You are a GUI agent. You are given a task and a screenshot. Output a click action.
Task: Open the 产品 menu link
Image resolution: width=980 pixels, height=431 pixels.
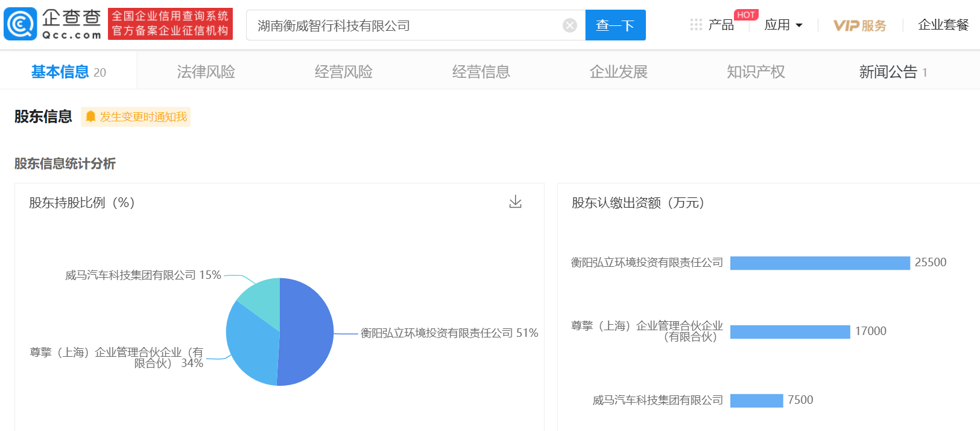click(x=721, y=25)
